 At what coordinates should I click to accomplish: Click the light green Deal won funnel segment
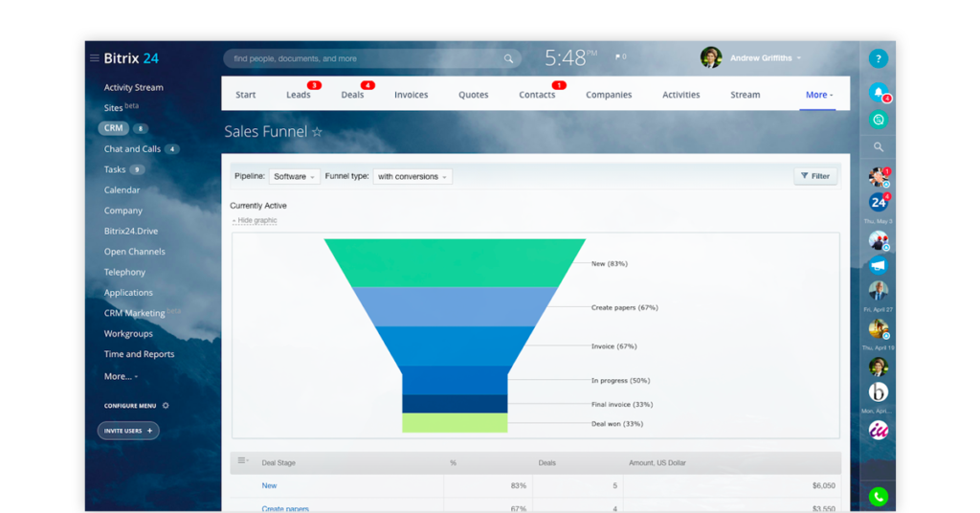click(x=455, y=422)
